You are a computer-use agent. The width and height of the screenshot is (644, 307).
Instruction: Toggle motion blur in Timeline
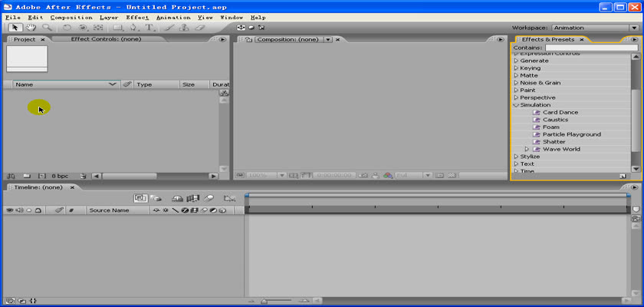(x=209, y=198)
